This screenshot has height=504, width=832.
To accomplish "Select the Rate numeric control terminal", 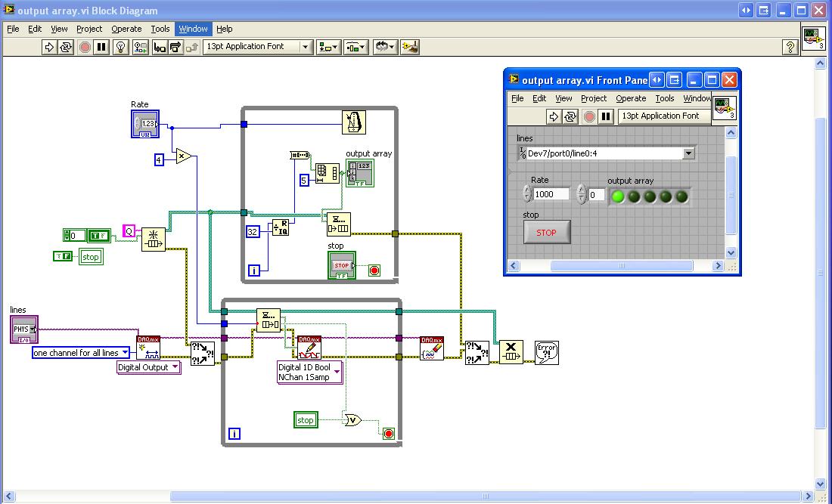I will [145, 124].
